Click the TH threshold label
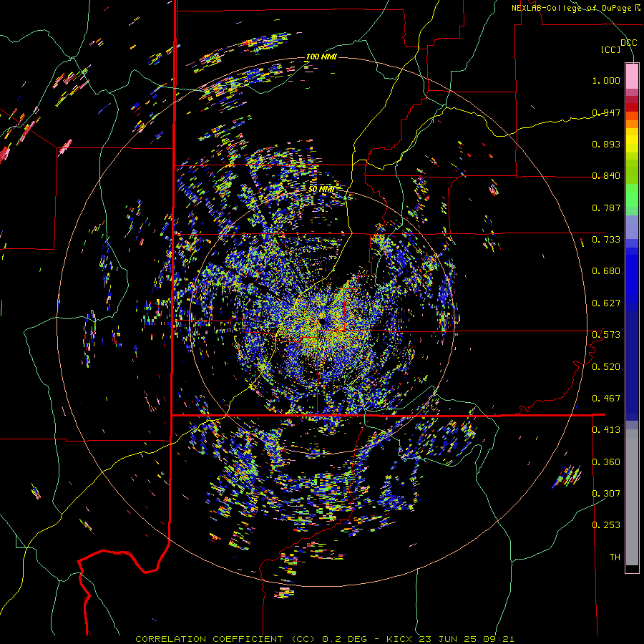The width and height of the screenshot is (644, 644). click(x=615, y=557)
